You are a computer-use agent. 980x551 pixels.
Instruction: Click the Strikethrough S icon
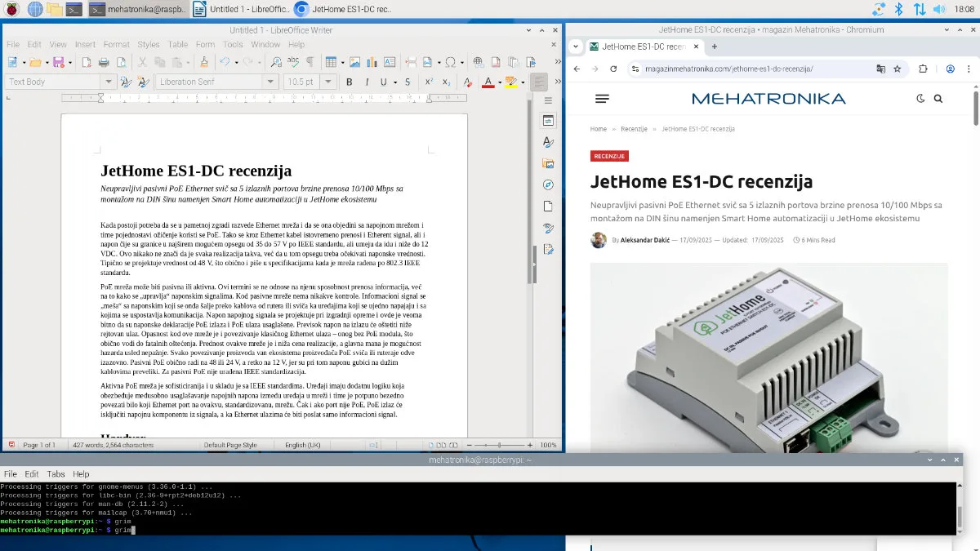pos(408,82)
